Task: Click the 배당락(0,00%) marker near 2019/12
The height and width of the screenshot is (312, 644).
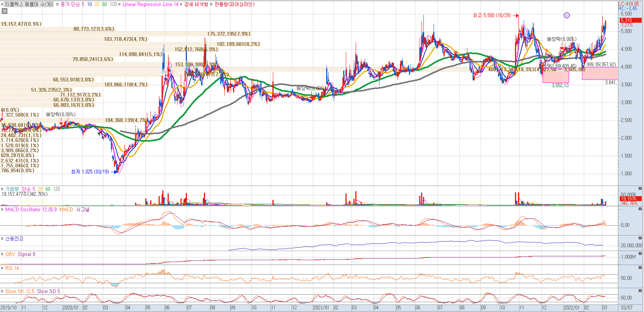Action: coord(61,114)
